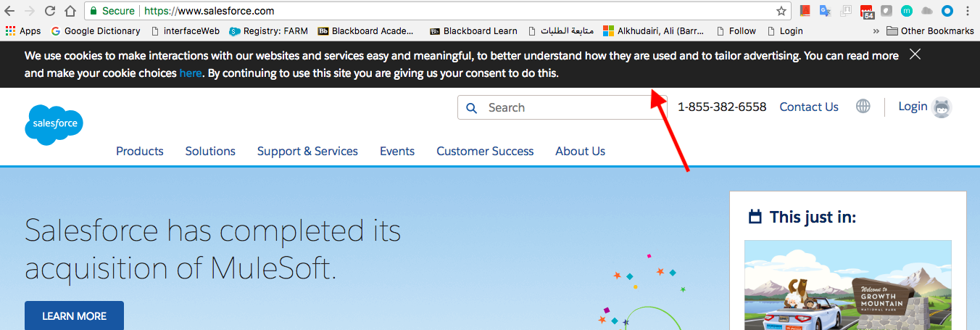Screen dimensions: 980x330
Task: Open Chrome's three-dot menu
Action: (x=968, y=11)
